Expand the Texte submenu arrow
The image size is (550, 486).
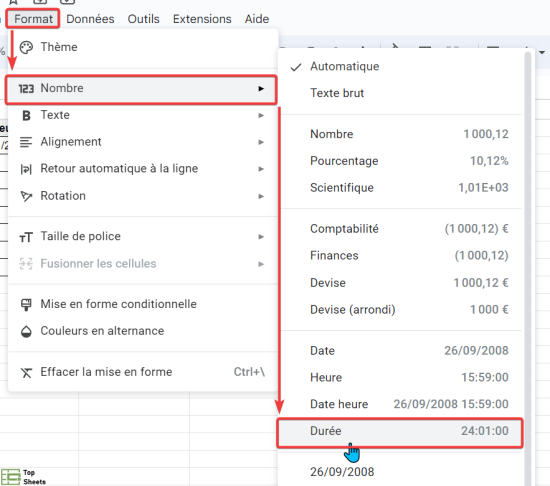(x=261, y=115)
